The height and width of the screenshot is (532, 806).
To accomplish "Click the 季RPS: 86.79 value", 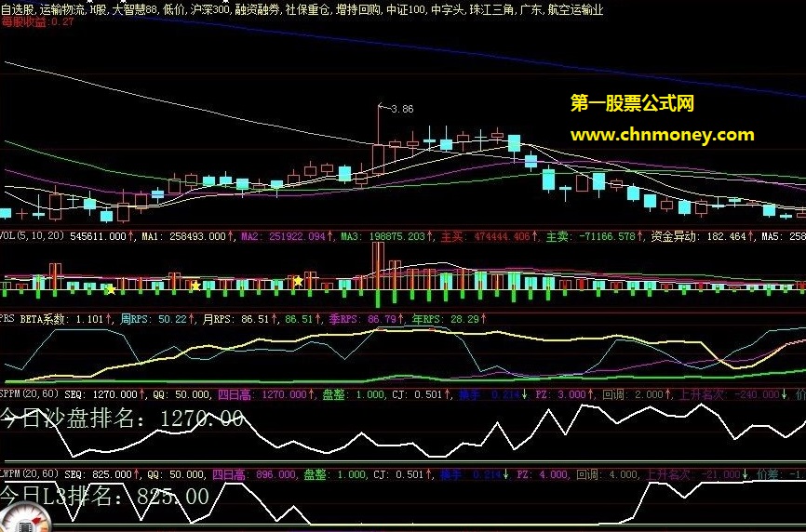I will [362, 319].
